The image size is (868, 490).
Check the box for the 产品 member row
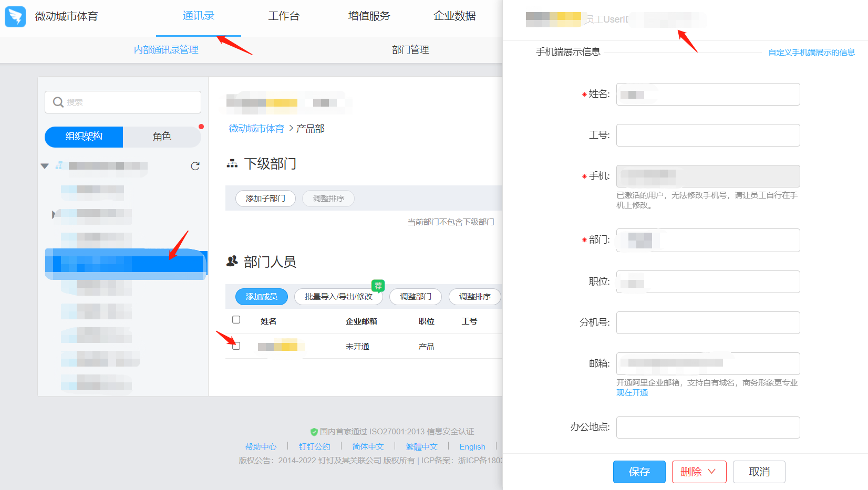click(x=236, y=346)
